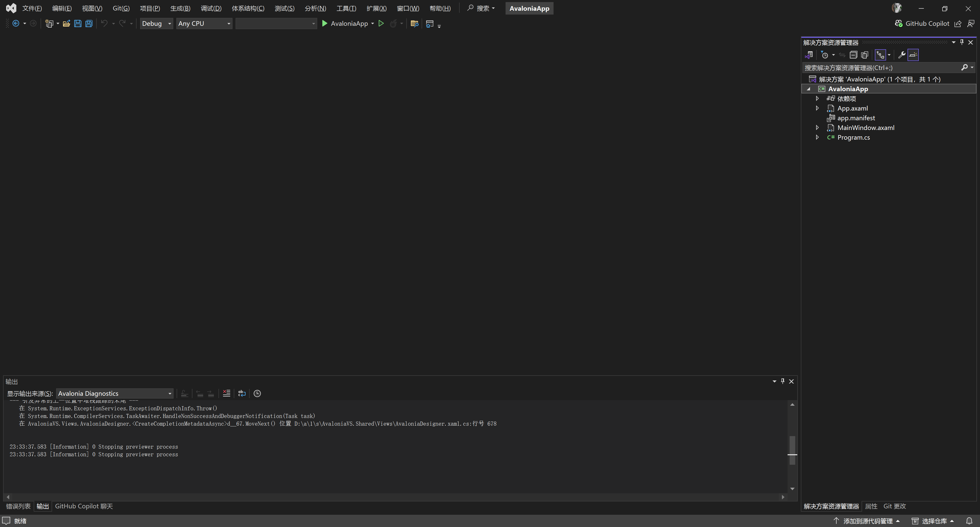This screenshot has width=980, height=527.
Task: Open the Git(G) menu
Action: 121,8
